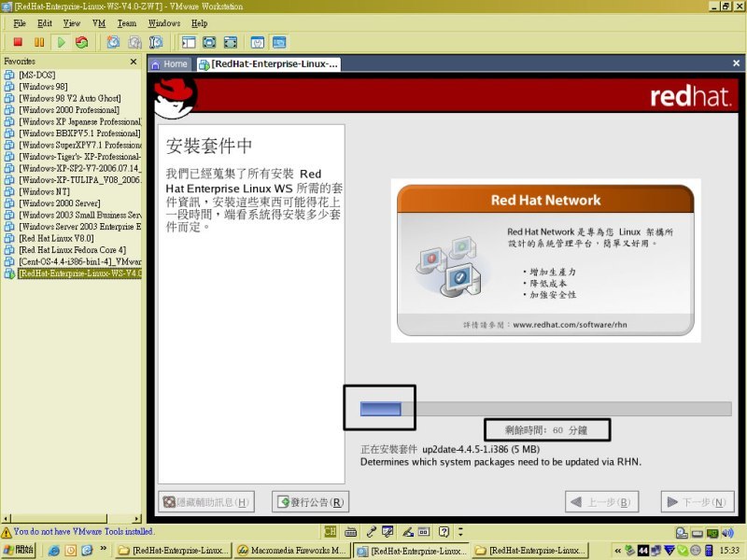Click the 下一步(N) next button

point(698,502)
